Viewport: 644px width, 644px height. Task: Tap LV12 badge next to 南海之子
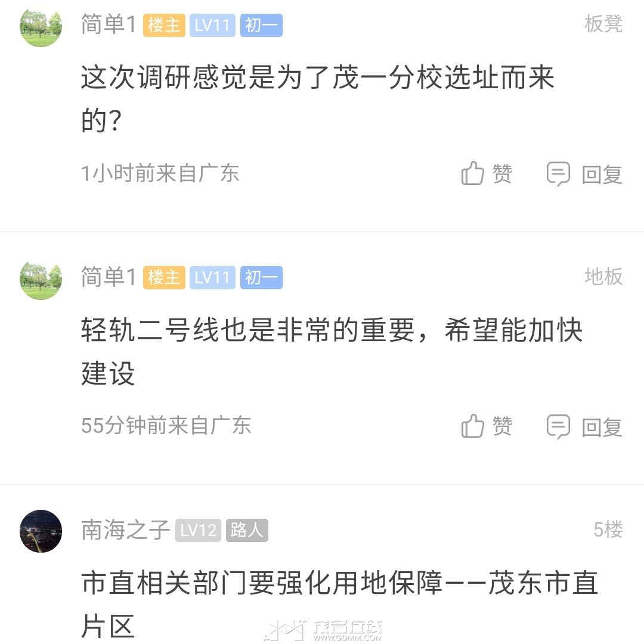198,531
